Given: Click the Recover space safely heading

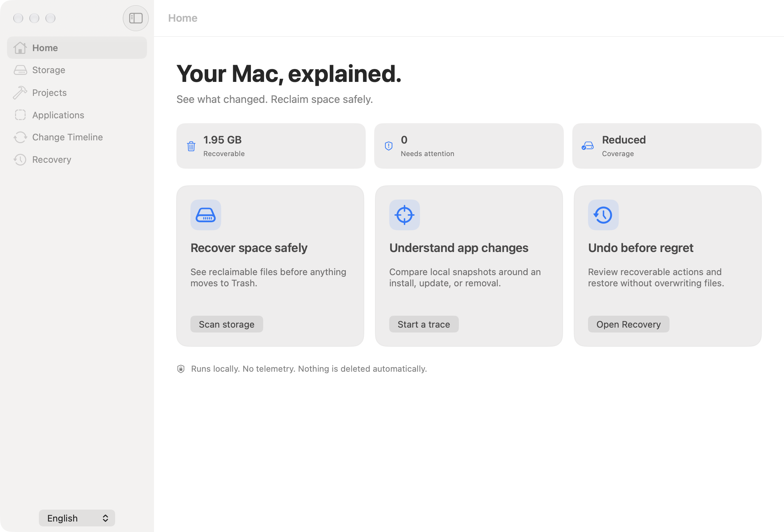Looking at the screenshot, I should click(x=249, y=248).
